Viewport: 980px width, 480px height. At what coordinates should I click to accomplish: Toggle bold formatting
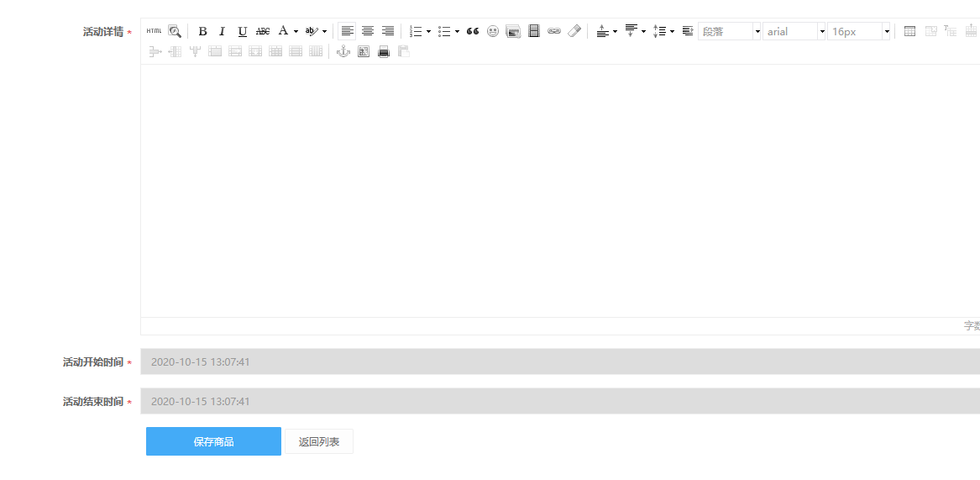[202, 30]
